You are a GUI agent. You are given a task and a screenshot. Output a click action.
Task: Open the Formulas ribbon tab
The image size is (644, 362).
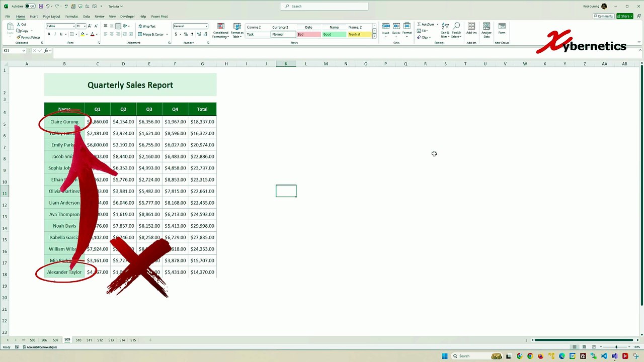click(x=72, y=17)
